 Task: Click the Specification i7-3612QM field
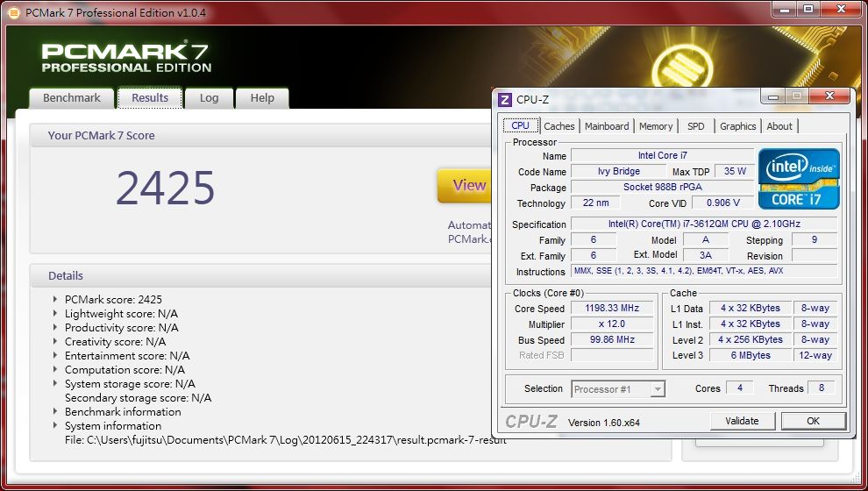[x=704, y=224]
